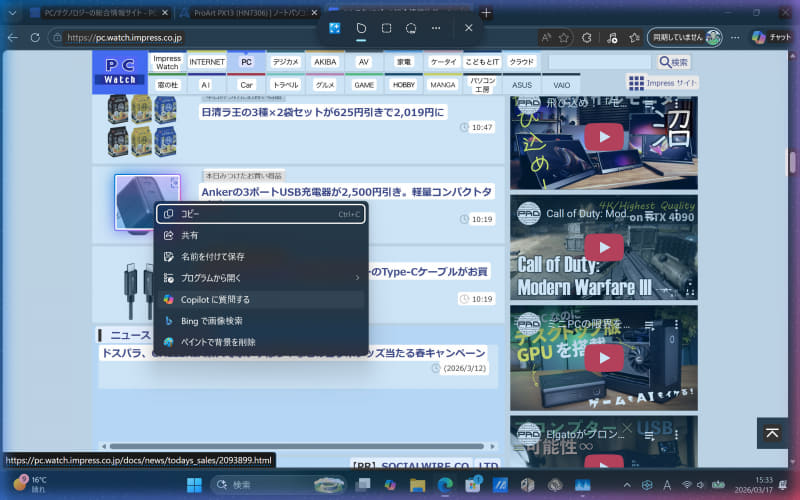Choose 名前を付けて保存 in the context menu
Image resolution: width=800 pixels, height=500 pixels.
pyautogui.click(x=261, y=257)
